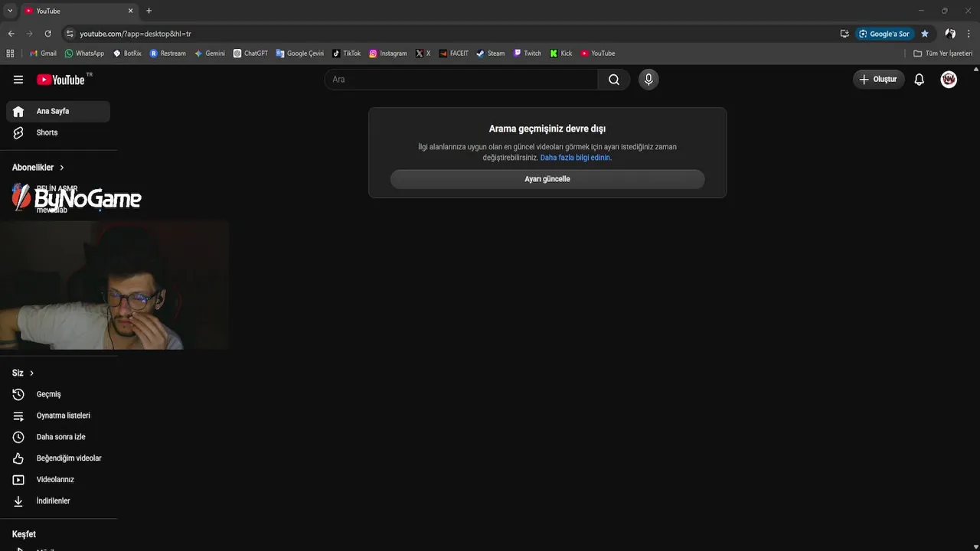Open a new tab with plus
The width and height of the screenshot is (980, 551).
pyautogui.click(x=149, y=11)
